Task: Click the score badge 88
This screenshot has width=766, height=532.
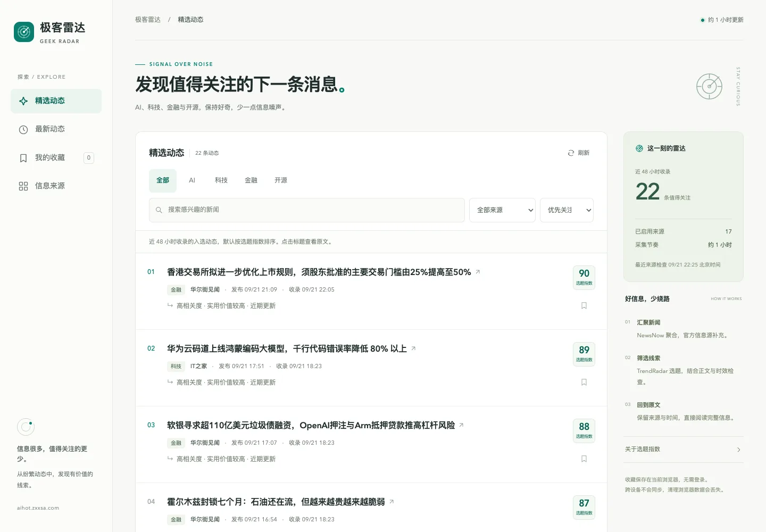Action: coord(584,430)
